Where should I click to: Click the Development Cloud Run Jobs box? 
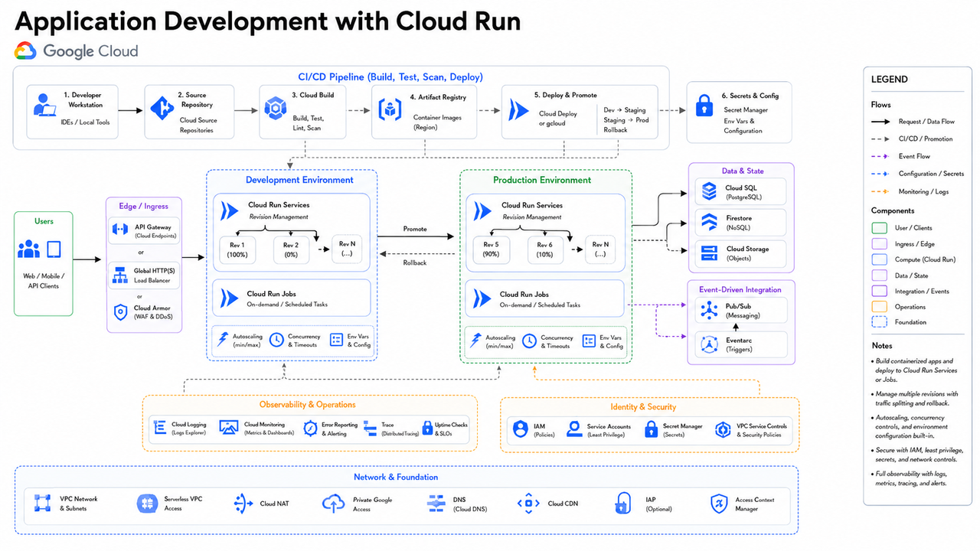(290, 298)
